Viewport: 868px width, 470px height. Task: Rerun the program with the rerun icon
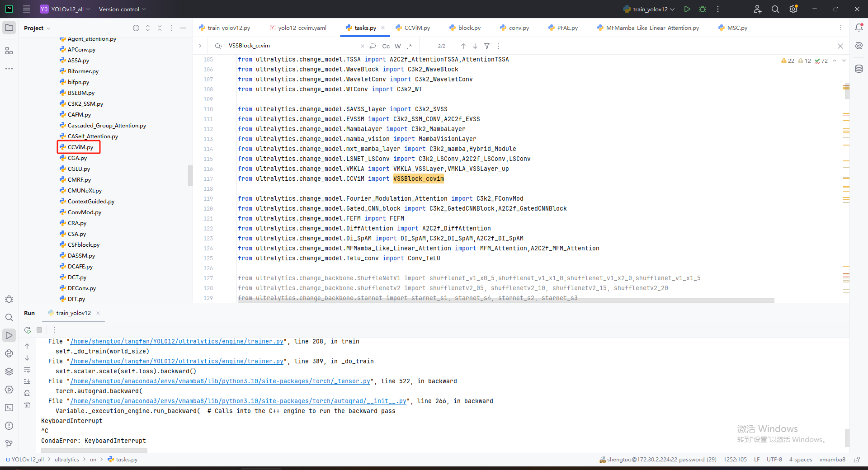27,330
